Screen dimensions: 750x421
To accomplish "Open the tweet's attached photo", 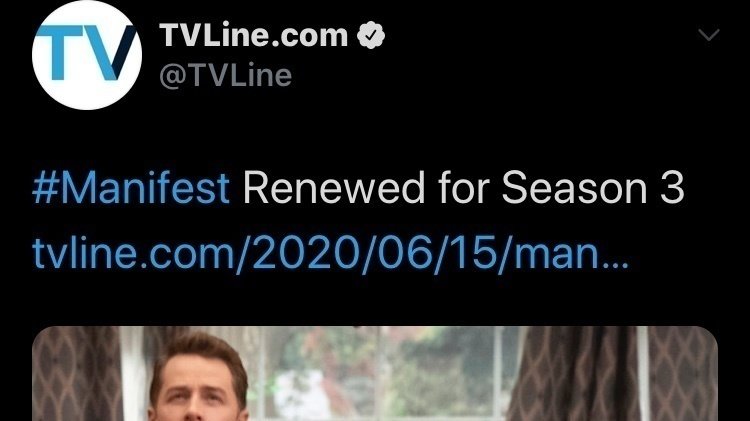I will pos(375,373).
